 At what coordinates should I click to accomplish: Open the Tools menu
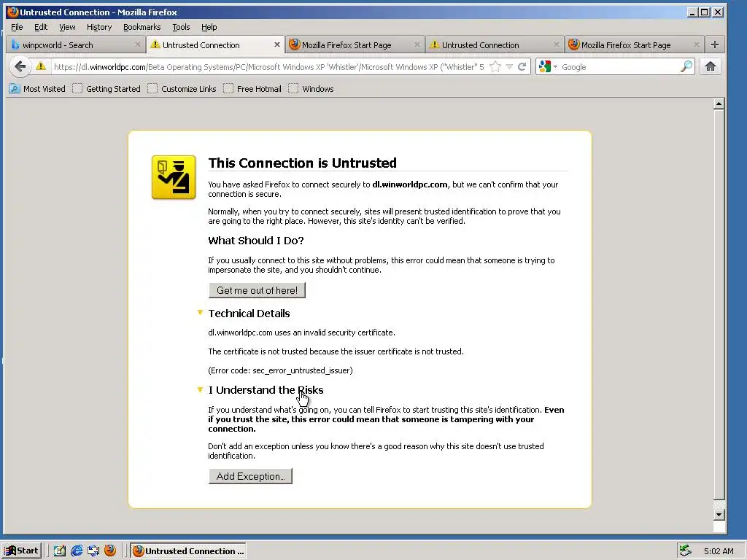181,27
